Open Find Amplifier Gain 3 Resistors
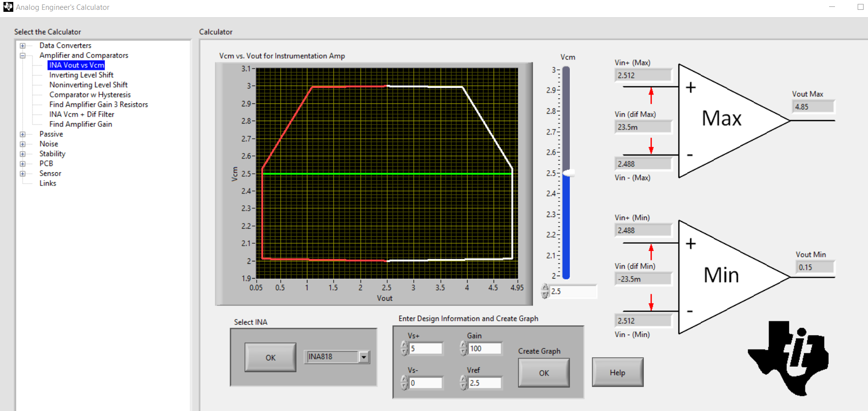 [99, 104]
